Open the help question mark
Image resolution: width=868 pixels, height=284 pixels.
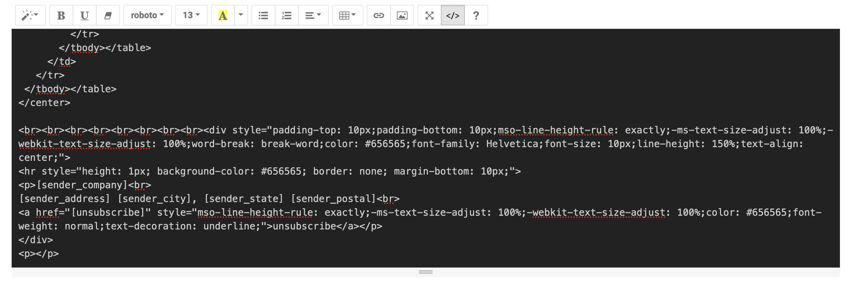pos(476,15)
